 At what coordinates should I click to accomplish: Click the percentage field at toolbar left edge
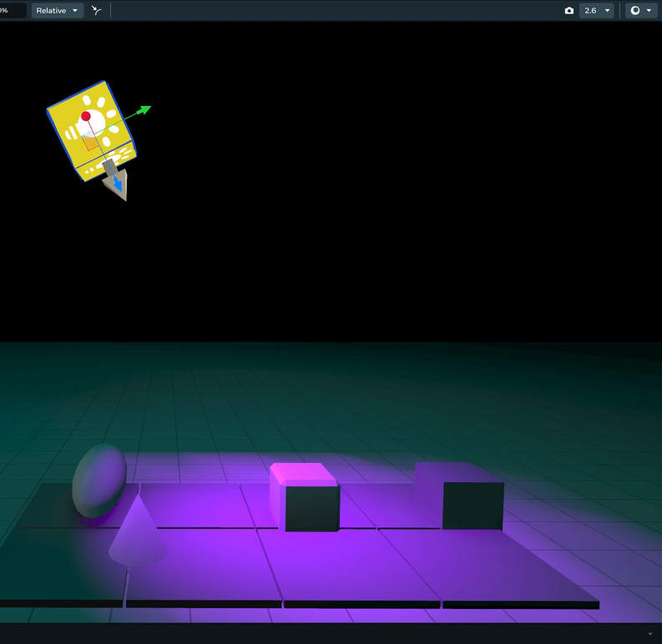[10, 11]
